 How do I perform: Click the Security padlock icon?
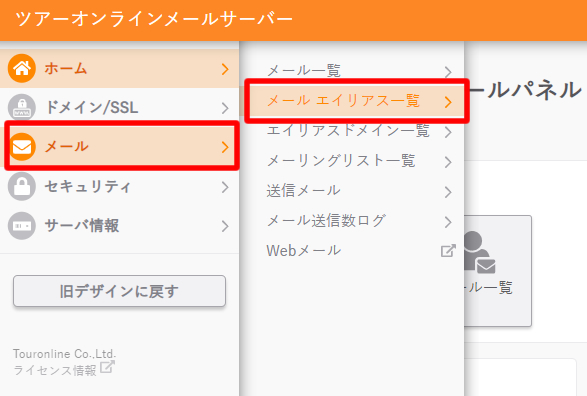tap(22, 186)
